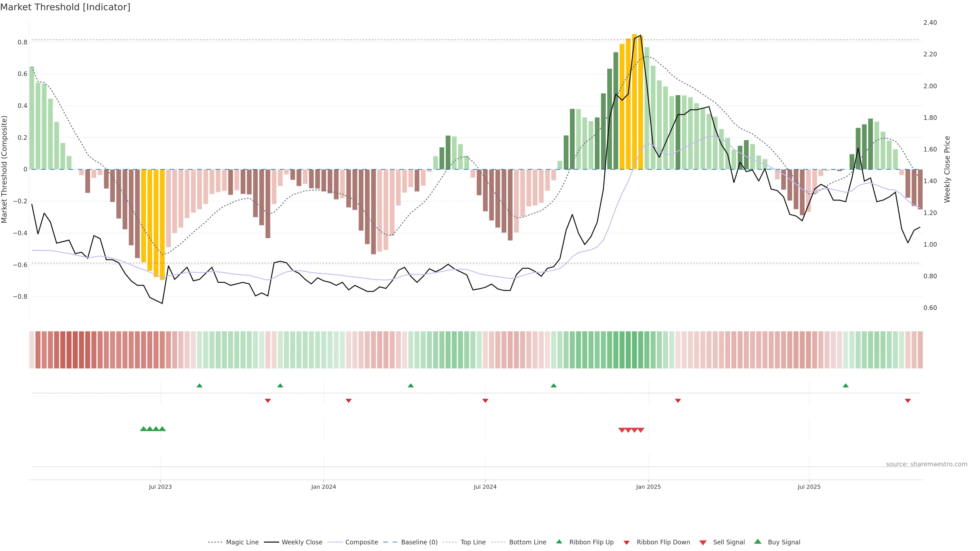Click the rightmost red Sell Signal chart marker

641,430
